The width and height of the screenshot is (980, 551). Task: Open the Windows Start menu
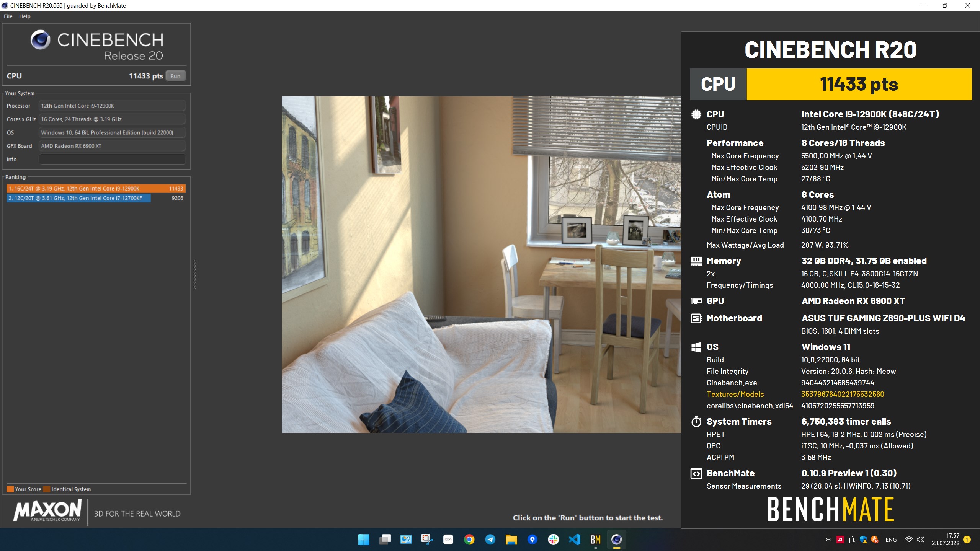click(364, 540)
